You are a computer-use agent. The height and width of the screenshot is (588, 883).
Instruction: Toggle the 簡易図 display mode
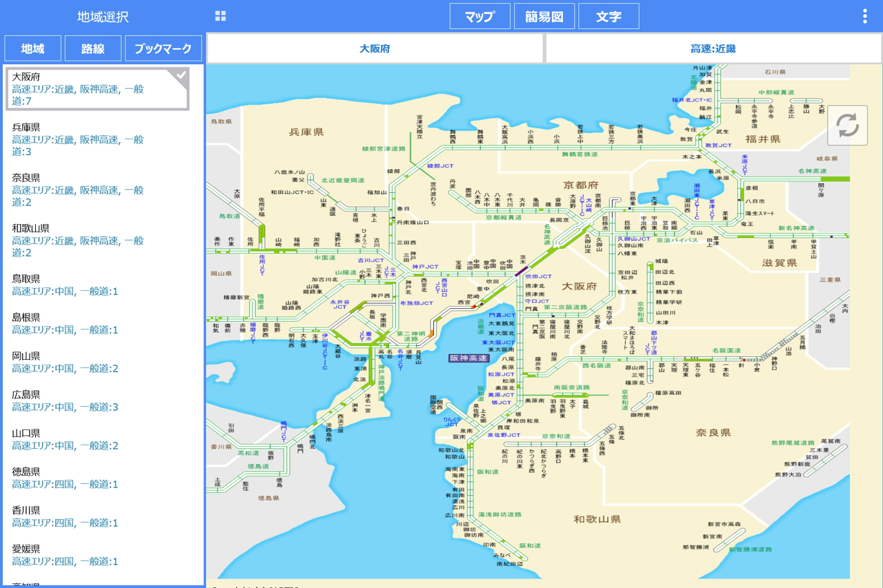pyautogui.click(x=544, y=15)
